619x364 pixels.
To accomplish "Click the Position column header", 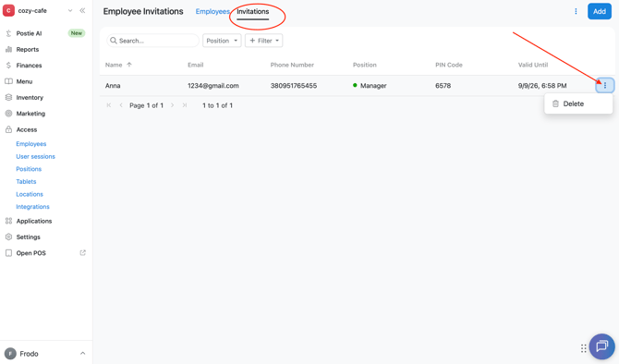I will pos(364,65).
